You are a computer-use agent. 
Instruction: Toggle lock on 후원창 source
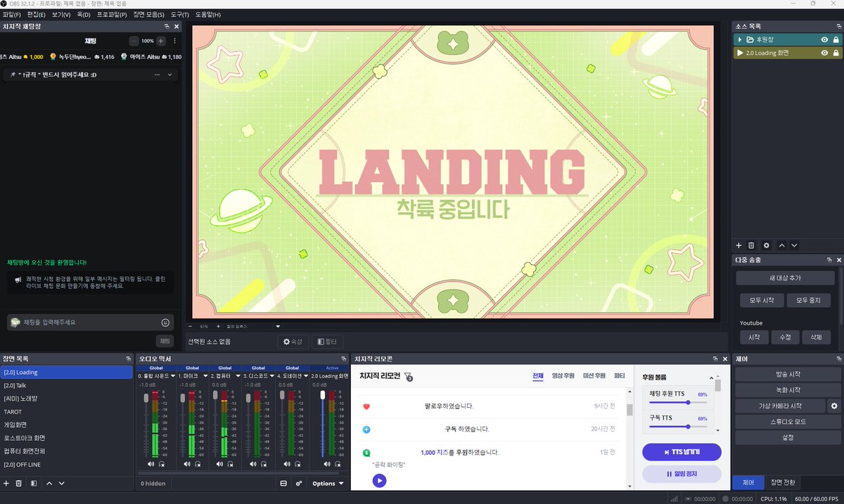click(836, 40)
